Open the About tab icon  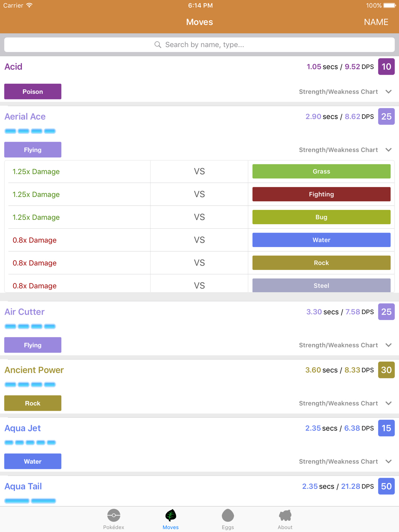pos(285,515)
